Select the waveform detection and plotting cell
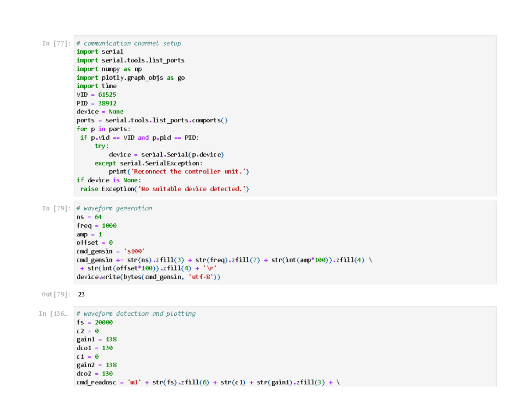Screen dimensions: 532x411 (285, 347)
